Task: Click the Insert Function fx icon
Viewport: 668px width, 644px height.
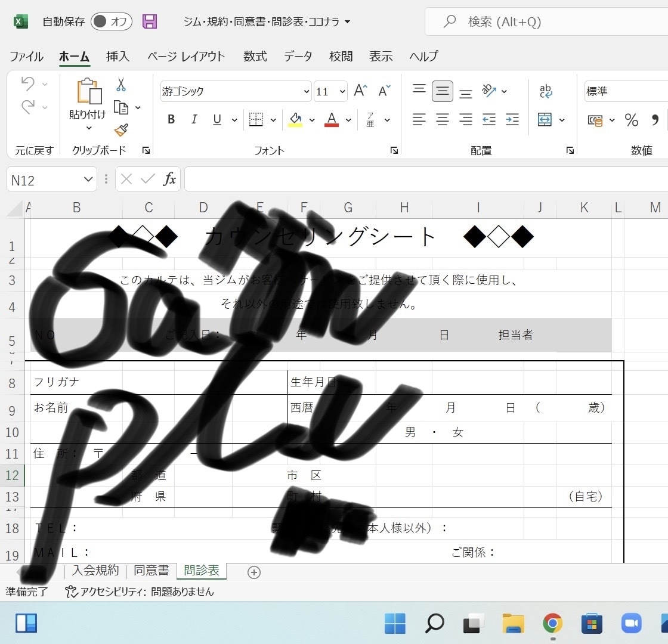Action: pos(169,179)
